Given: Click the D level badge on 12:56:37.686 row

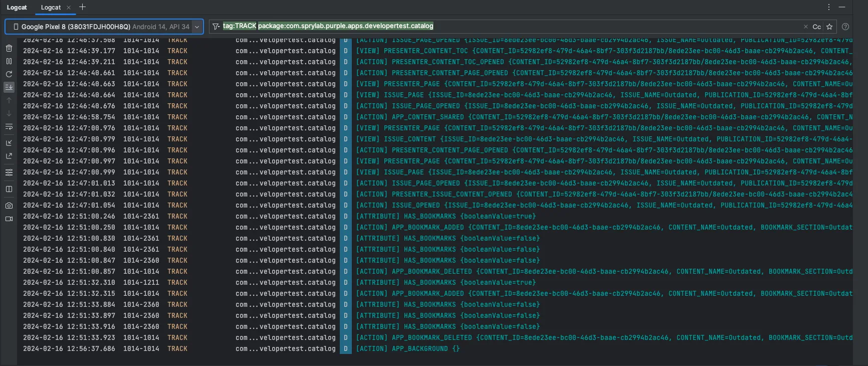Looking at the screenshot, I should (346, 348).
